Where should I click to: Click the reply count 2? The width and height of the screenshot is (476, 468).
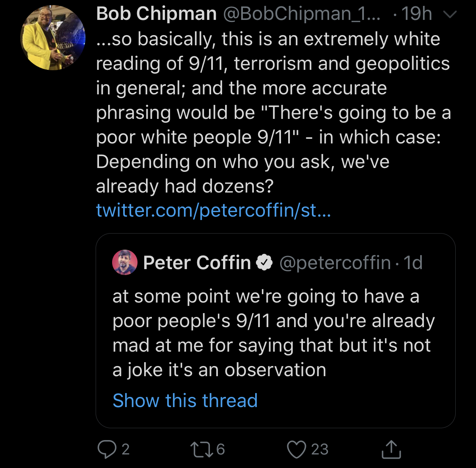point(126,449)
